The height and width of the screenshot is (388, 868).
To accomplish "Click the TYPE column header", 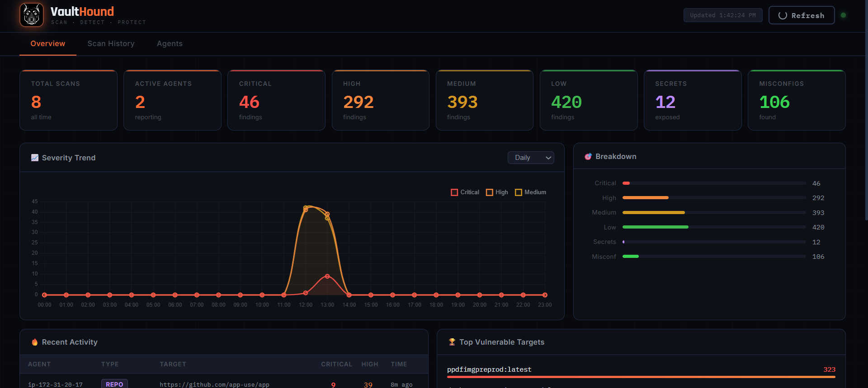I will coord(110,364).
